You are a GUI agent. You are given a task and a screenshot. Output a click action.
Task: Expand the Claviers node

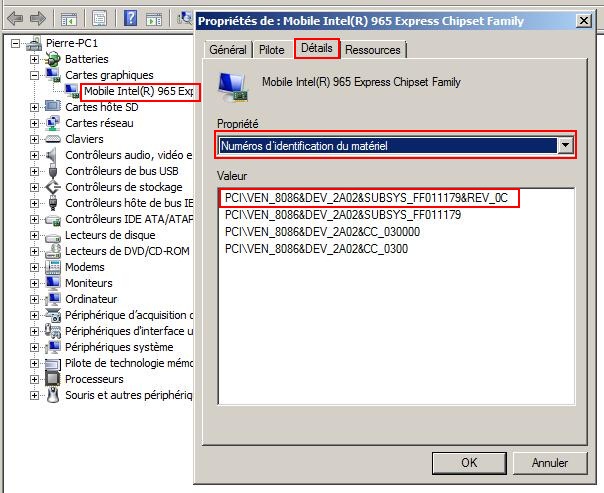[x=34, y=139]
